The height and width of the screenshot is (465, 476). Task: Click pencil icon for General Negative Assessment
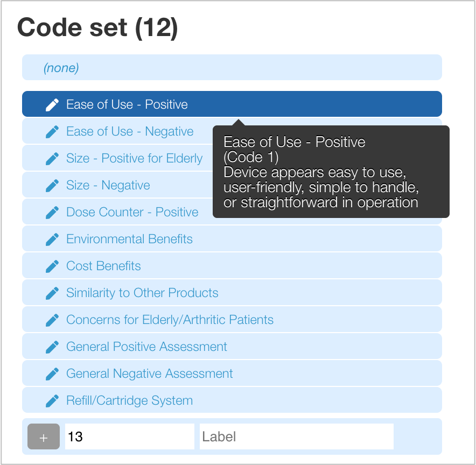(x=52, y=374)
